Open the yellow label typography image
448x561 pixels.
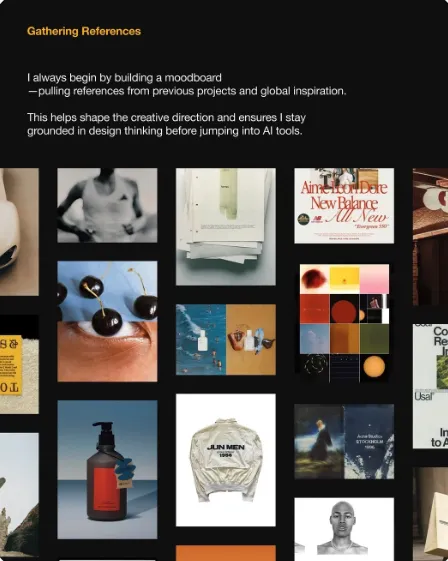pos(19,365)
